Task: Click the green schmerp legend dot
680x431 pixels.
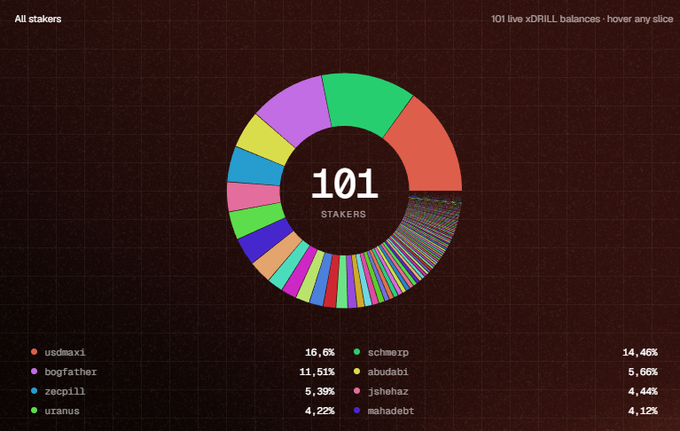Action: coord(357,352)
